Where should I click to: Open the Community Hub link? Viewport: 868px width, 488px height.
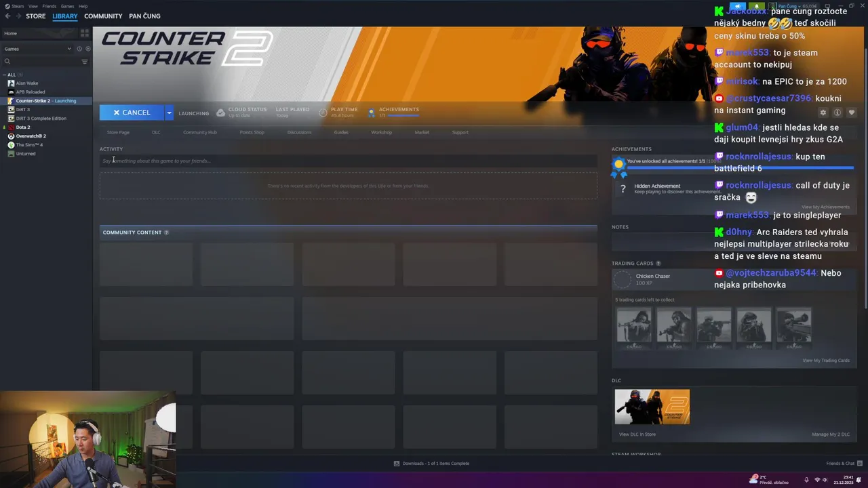[x=200, y=132]
